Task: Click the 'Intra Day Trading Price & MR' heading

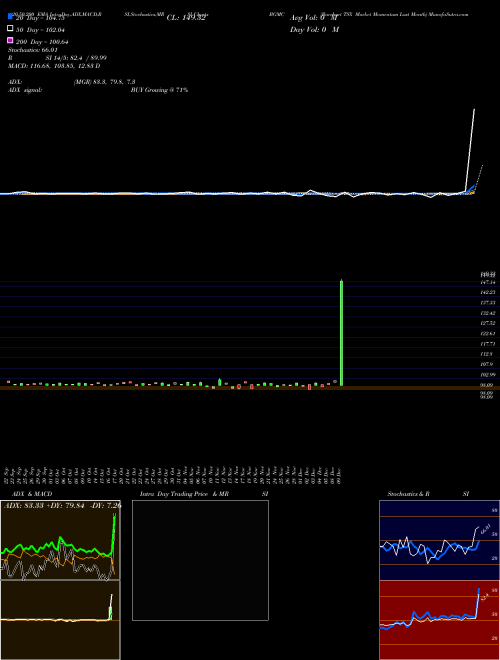Action: tap(184, 494)
